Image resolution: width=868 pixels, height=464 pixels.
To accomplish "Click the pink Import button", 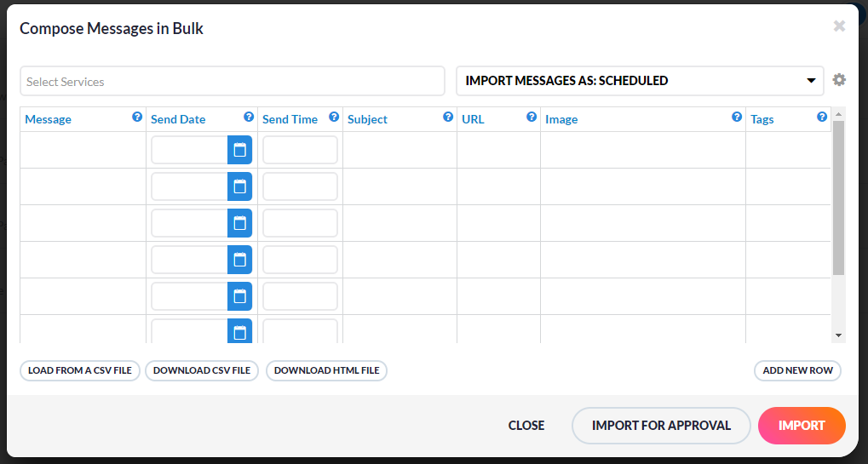I will point(802,426).
